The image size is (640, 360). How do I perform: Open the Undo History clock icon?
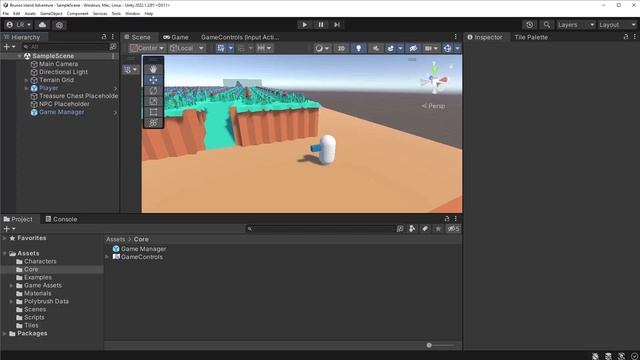[x=529, y=25]
